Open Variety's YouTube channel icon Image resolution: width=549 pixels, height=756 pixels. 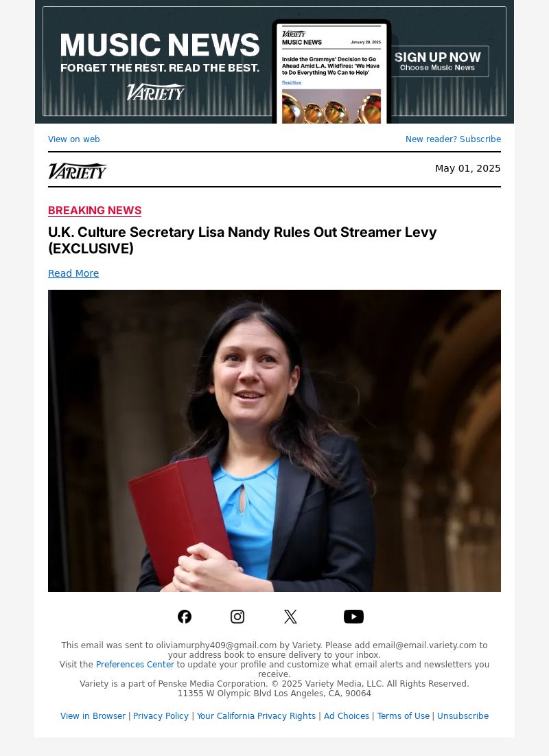pyautogui.click(x=353, y=617)
